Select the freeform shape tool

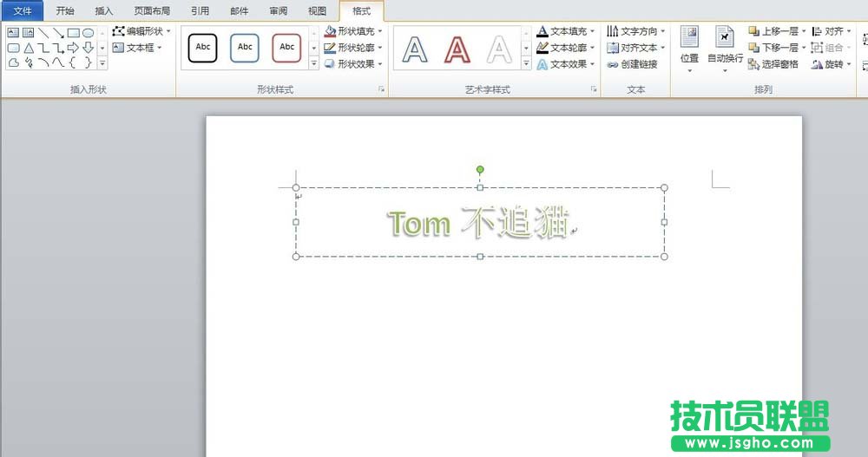coord(13,63)
